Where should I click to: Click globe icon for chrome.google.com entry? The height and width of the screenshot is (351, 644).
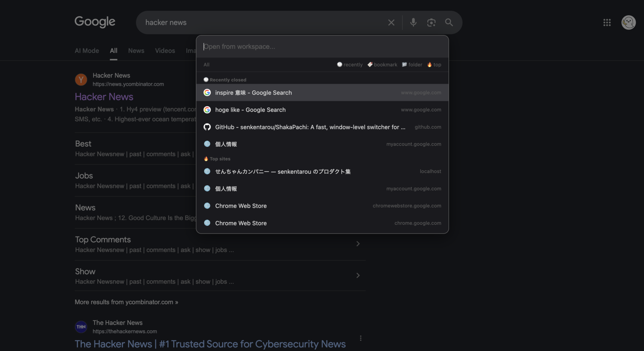207,223
